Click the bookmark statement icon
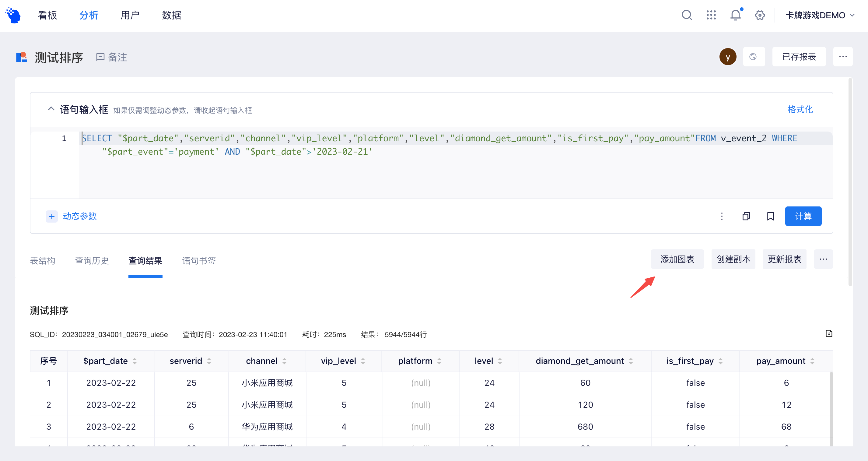 (770, 216)
